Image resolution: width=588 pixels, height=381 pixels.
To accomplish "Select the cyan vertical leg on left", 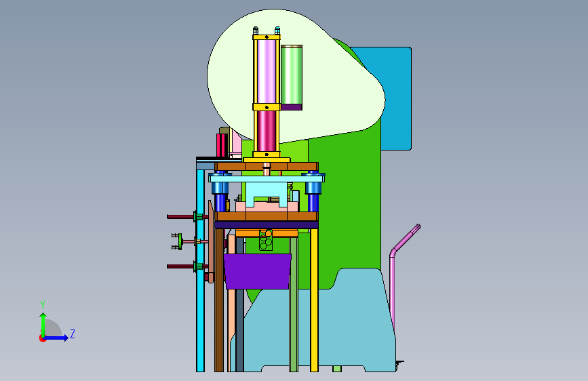I will 200,270.
